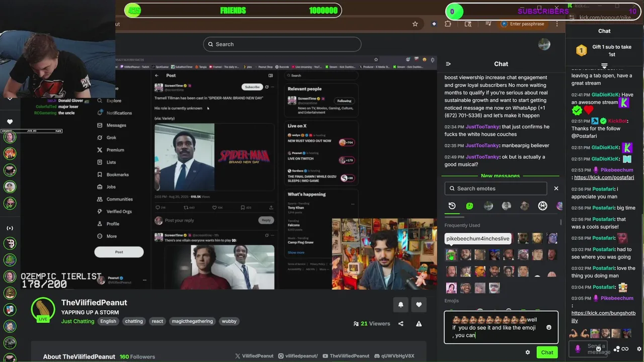Pick the pikebeechum4incheslive emote under the tooltip
The width and height of the screenshot is (644, 362).
click(451, 255)
